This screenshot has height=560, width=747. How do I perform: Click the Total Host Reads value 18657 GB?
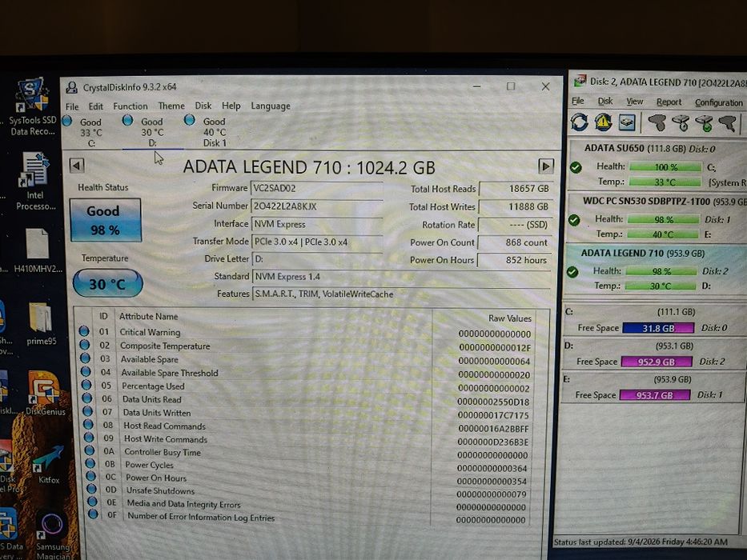[x=516, y=189]
